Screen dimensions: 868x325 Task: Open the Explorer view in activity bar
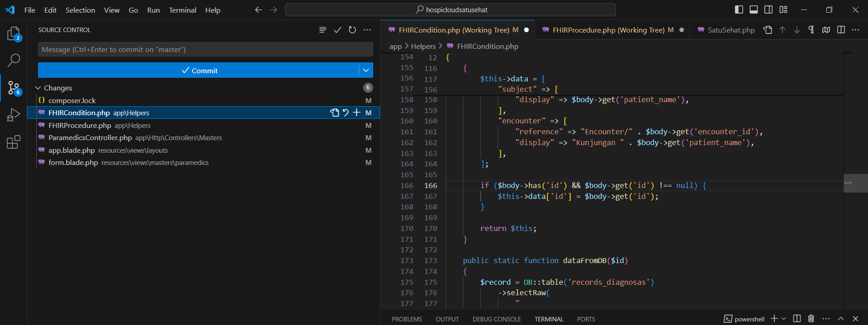tap(14, 34)
